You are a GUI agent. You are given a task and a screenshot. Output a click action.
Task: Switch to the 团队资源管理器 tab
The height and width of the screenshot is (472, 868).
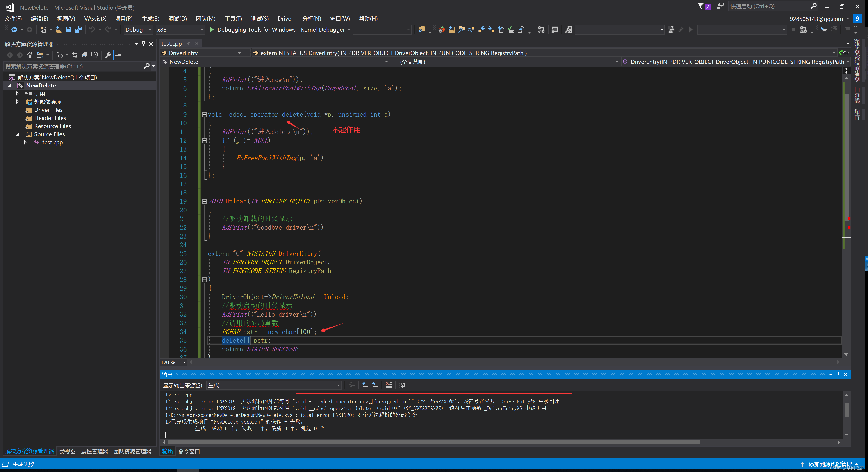coord(132,451)
